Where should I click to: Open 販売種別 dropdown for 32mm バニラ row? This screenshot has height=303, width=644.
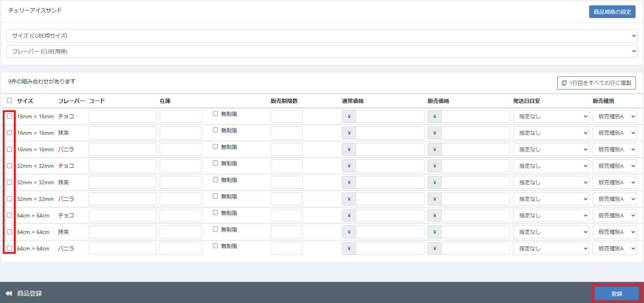[x=615, y=199]
